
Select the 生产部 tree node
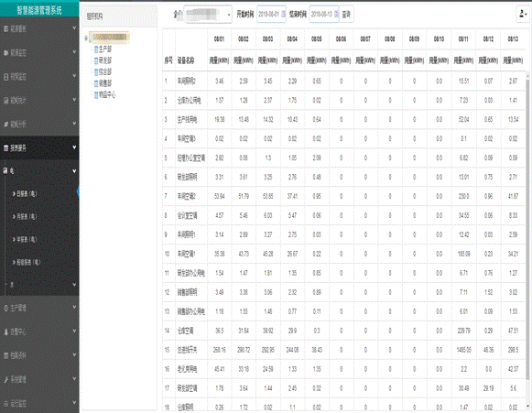pos(105,49)
